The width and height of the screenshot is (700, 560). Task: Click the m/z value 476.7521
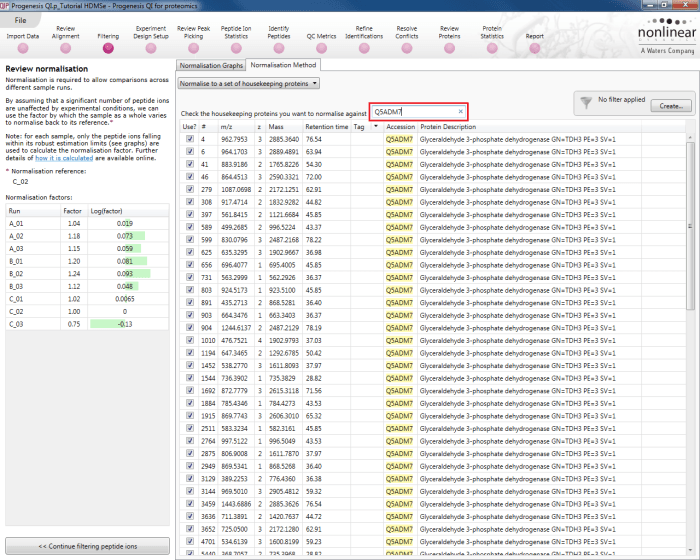pyautogui.click(x=234, y=340)
